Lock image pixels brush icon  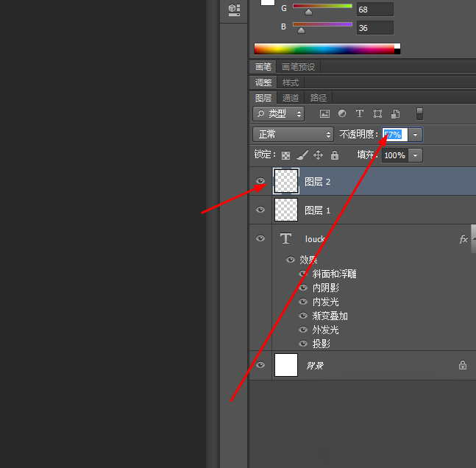click(x=302, y=155)
